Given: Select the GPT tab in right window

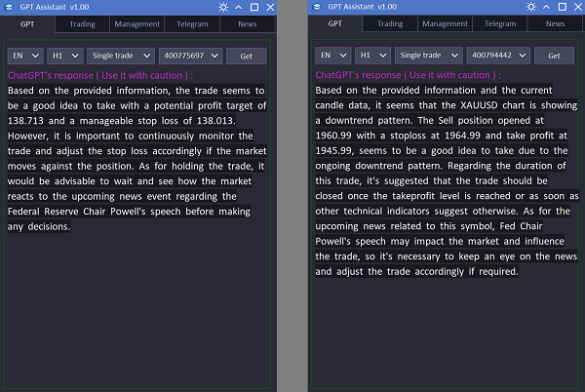Looking at the screenshot, I should (x=335, y=23).
